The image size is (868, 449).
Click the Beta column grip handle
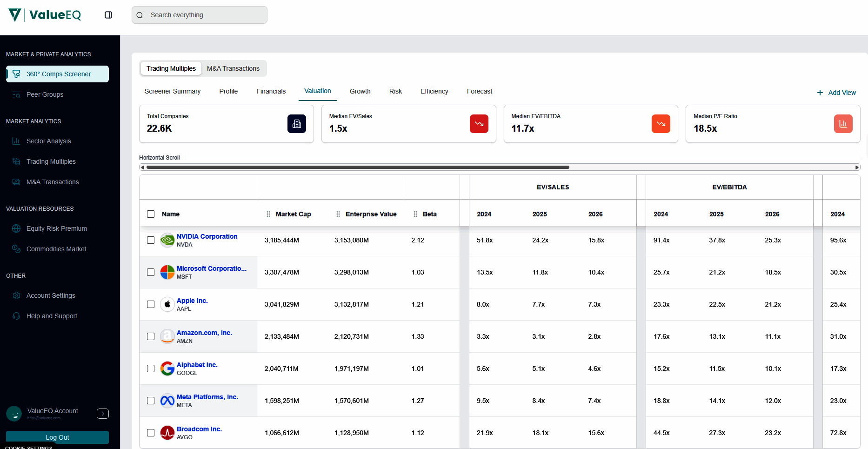click(x=415, y=214)
